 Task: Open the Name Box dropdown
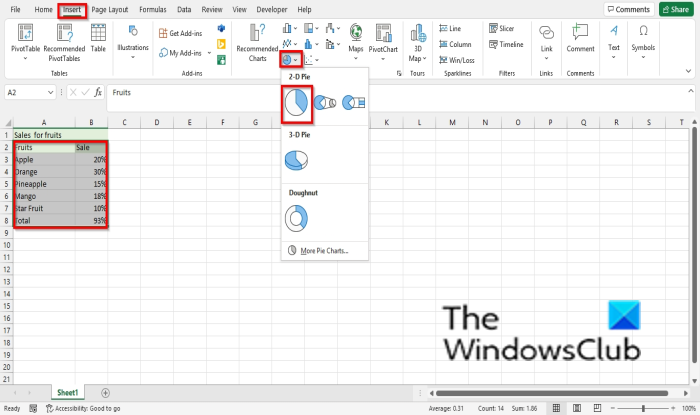[x=50, y=92]
